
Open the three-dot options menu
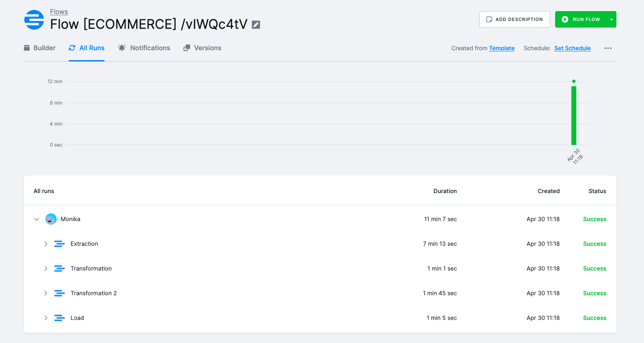click(608, 48)
